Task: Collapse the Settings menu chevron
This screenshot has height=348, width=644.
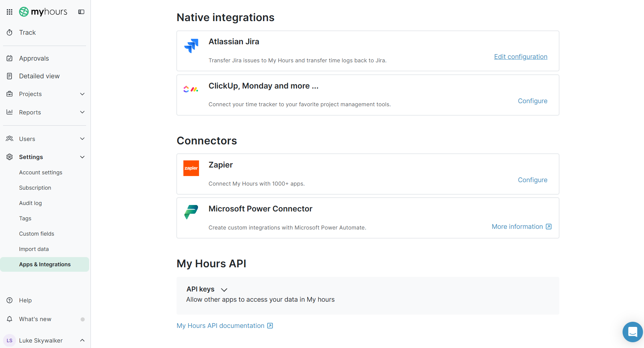Action: 82,157
